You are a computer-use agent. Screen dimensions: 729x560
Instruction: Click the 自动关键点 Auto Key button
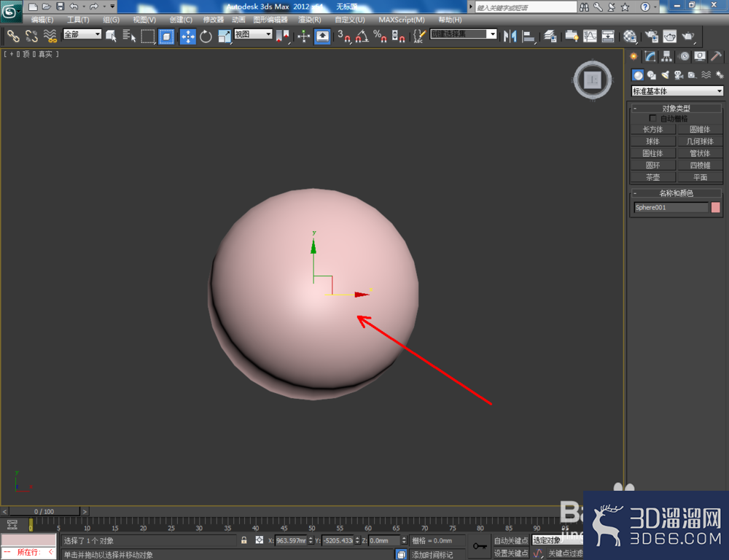[511, 540]
